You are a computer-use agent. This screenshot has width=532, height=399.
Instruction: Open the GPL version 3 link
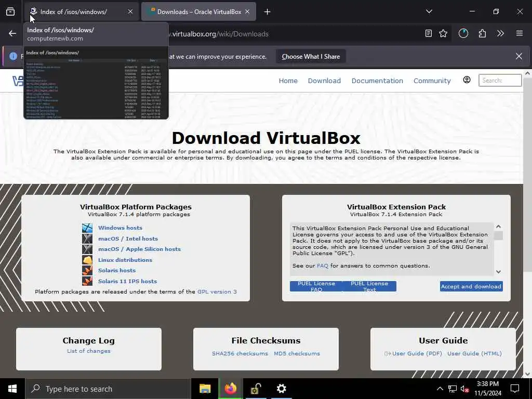pyautogui.click(x=217, y=292)
